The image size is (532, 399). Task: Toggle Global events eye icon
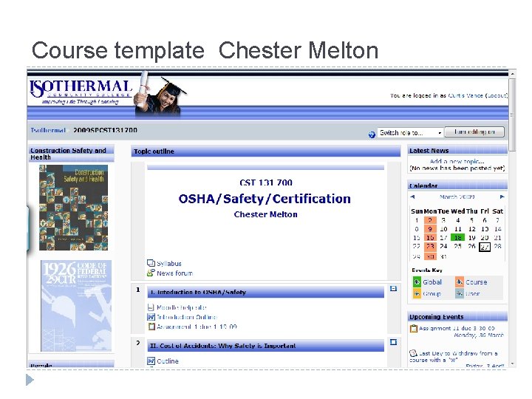[x=417, y=282]
